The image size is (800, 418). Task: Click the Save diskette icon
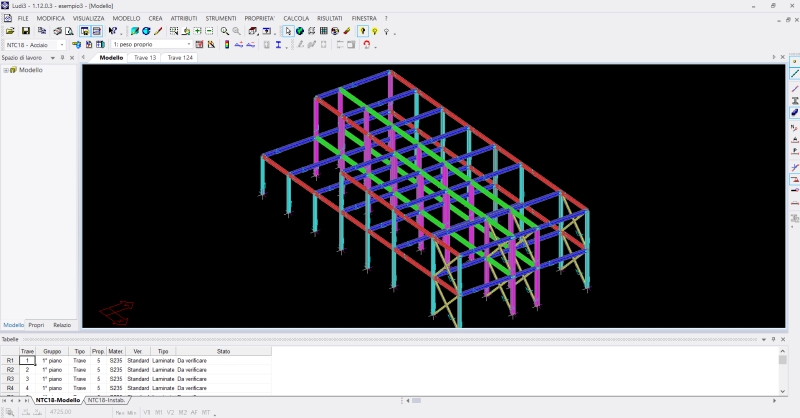pos(26,31)
